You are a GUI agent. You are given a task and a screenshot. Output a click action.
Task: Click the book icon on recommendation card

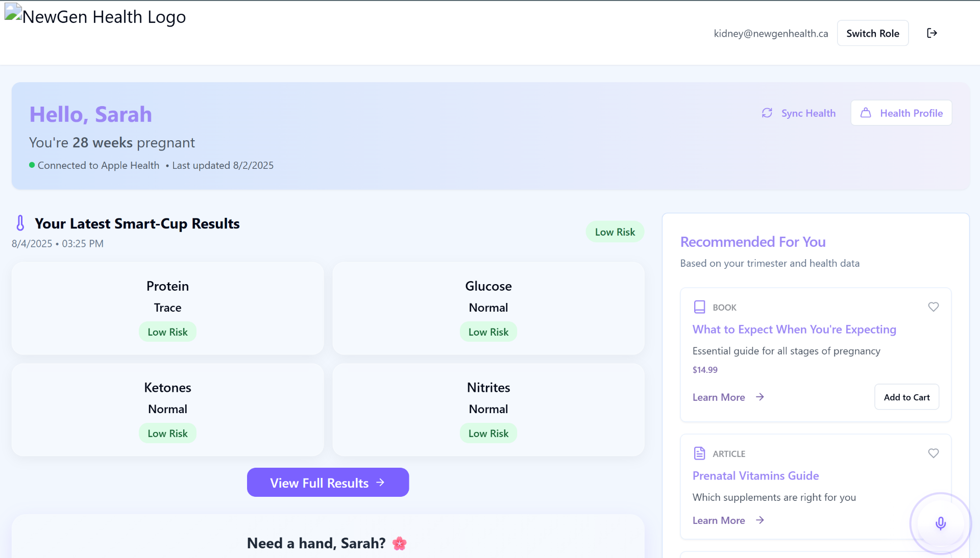pos(699,307)
